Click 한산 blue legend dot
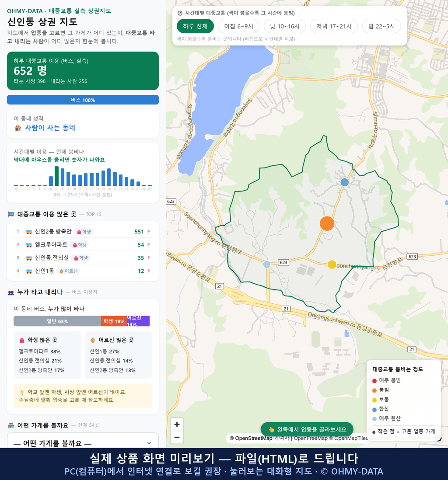This screenshot has height=480, width=448. tap(374, 409)
